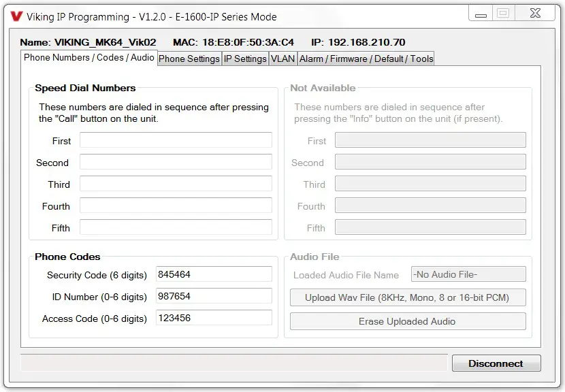This screenshot has width=565, height=392.
Task: Click the Second speed dial number field
Action: click(x=176, y=162)
